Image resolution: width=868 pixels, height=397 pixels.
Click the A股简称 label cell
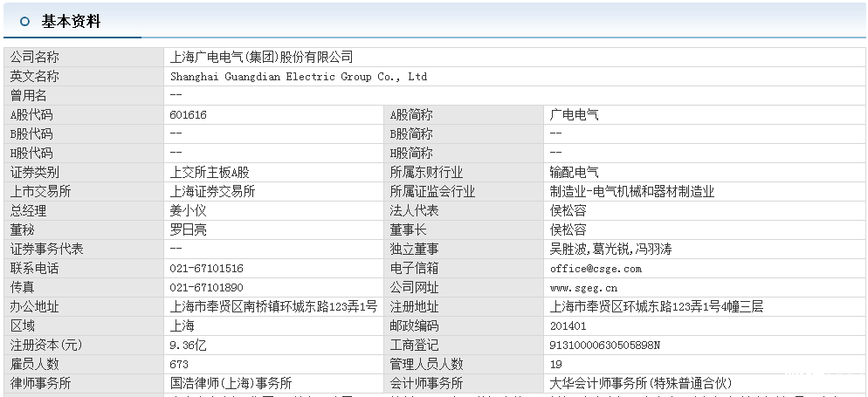coord(464,115)
